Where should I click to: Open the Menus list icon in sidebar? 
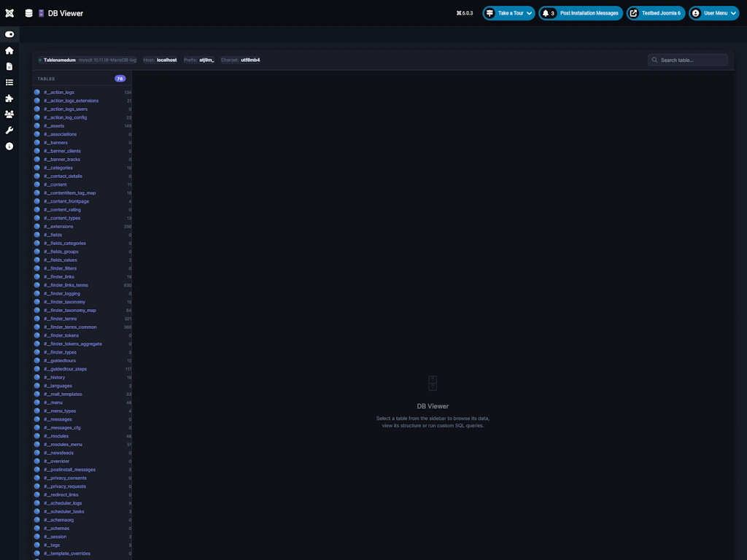pos(9,82)
